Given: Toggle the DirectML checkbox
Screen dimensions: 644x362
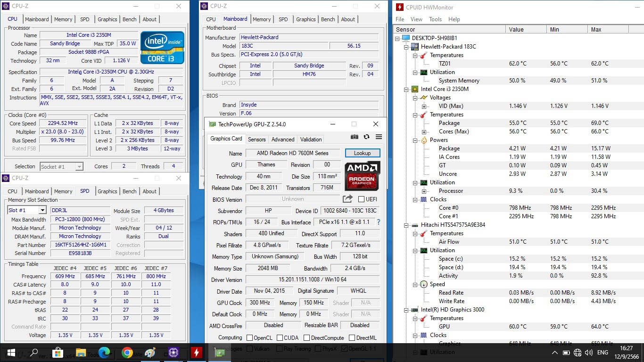Looking at the screenshot, I should (352, 337).
